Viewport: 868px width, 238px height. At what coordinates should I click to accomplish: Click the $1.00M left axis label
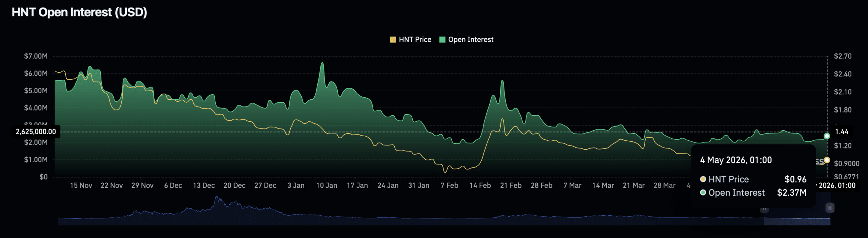pos(36,160)
